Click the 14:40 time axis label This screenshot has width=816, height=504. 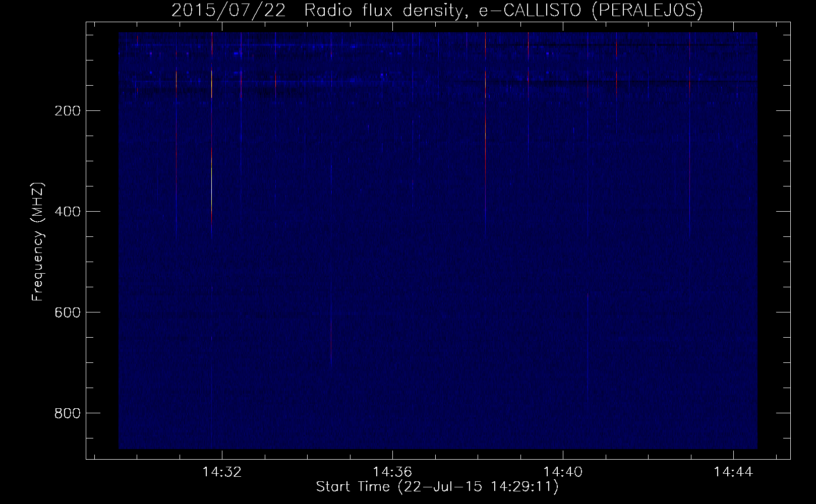pyautogui.click(x=563, y=472)
